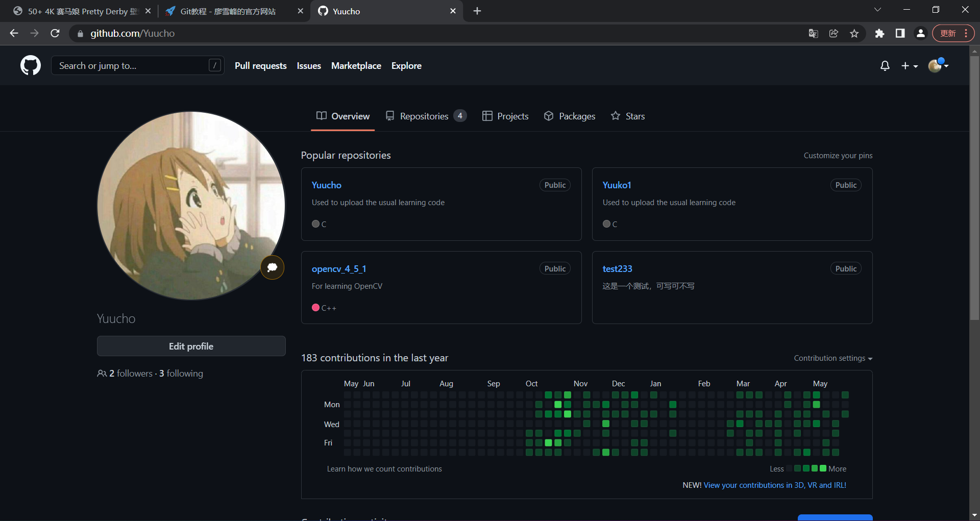
Task: Open the Repositories tab
Action: [426, 116]
